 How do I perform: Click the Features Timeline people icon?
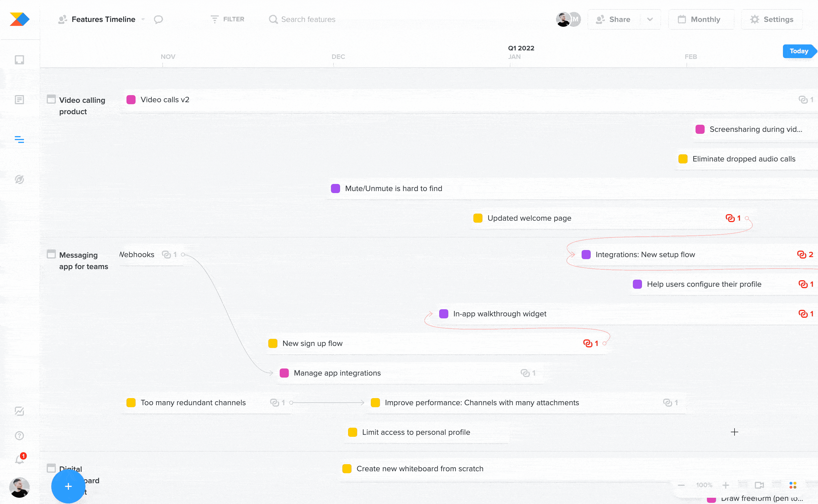[x=63, y=19]
